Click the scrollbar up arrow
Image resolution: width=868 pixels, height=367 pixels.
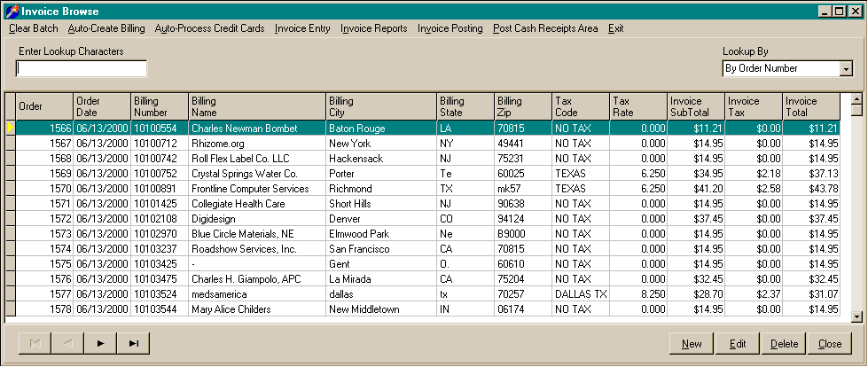tap(856, 98)
